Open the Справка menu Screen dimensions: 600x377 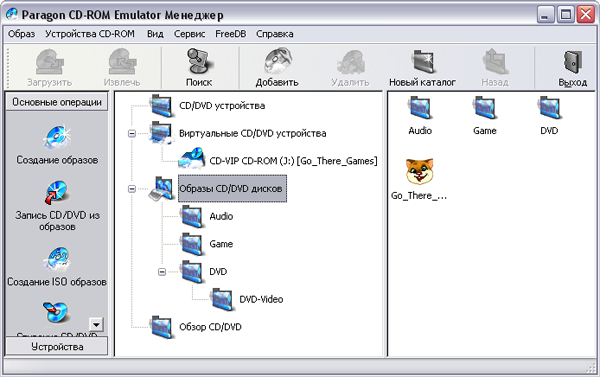[275, 34]
